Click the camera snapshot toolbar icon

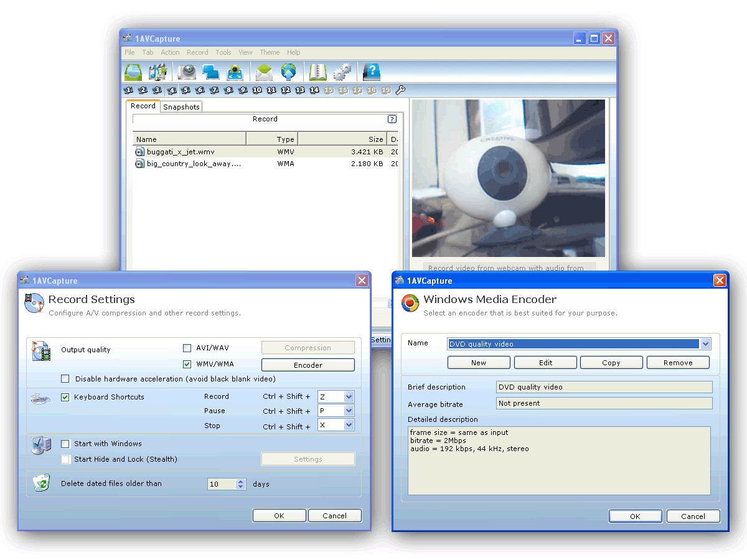187,72
